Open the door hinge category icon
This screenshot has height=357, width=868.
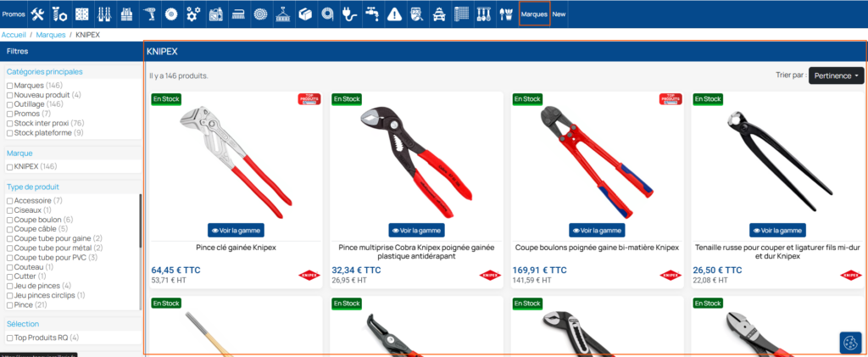click(x=82, y=14)
